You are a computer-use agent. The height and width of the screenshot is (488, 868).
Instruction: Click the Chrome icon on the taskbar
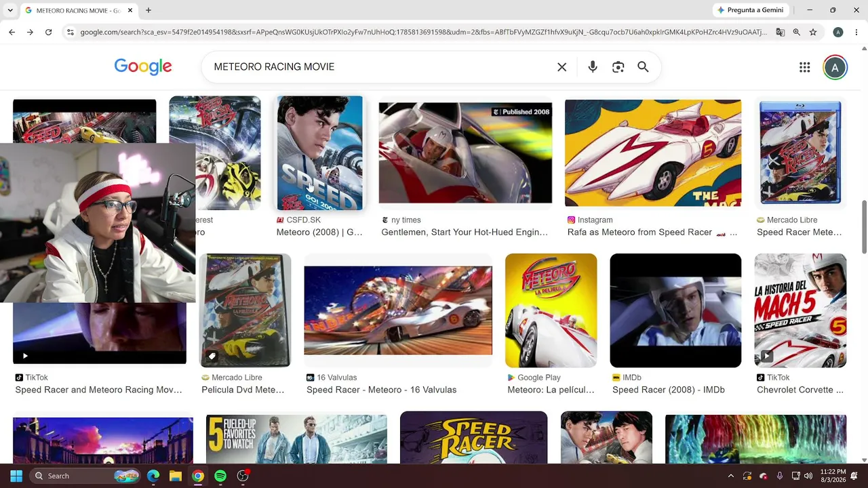click(x=198, y=476)
